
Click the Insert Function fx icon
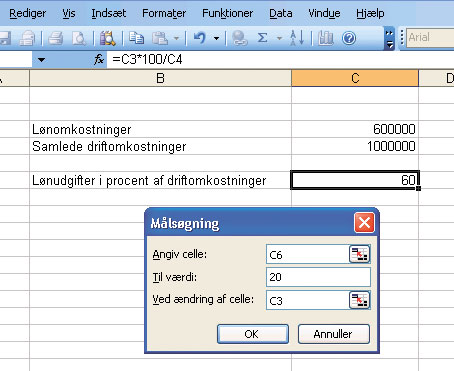(x=98, y=60)
